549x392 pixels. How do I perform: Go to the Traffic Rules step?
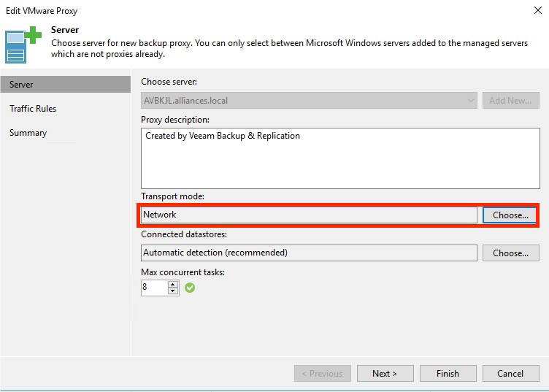(33, 109)
